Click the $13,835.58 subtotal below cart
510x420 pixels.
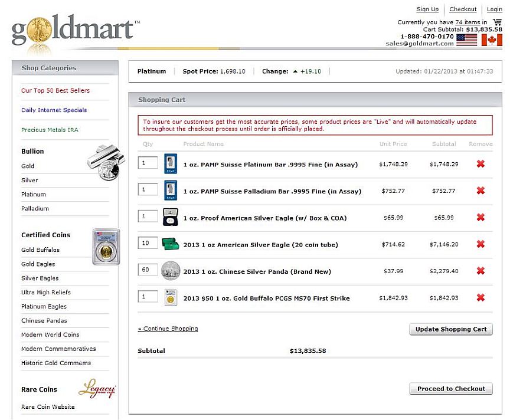click(x=308, y=351)
